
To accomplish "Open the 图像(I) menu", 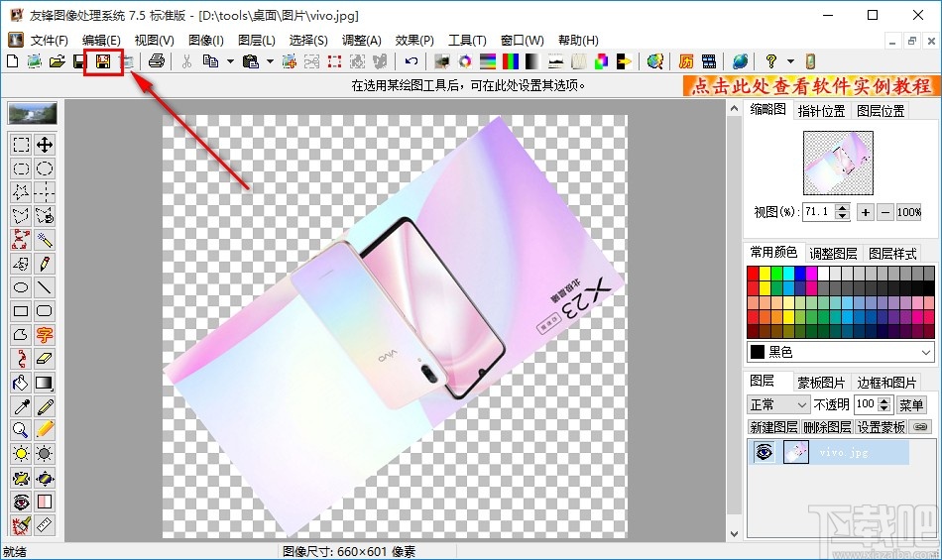I will 205,41.
